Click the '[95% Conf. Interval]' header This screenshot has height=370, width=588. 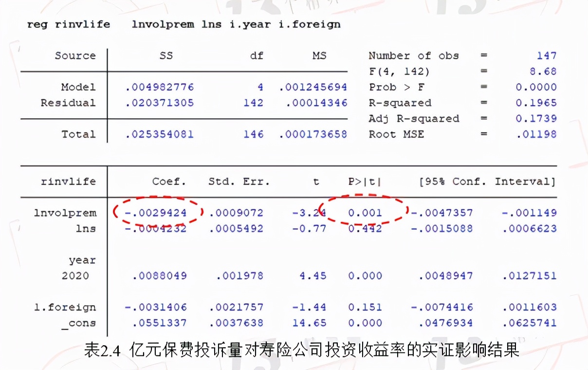pos(487,182)
